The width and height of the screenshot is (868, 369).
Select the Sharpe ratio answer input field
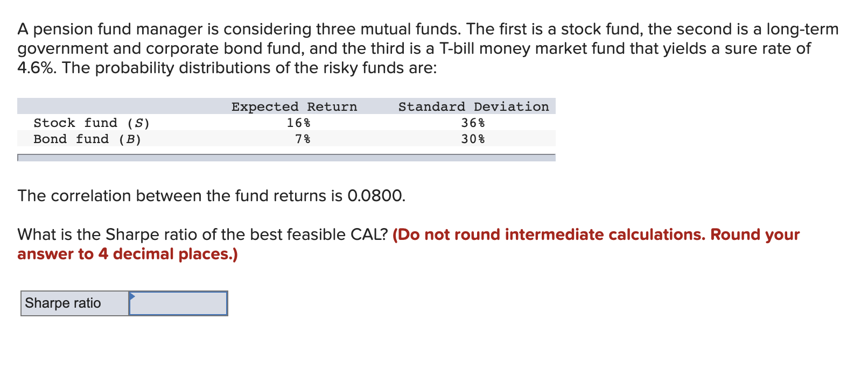[x=178, y=304]
